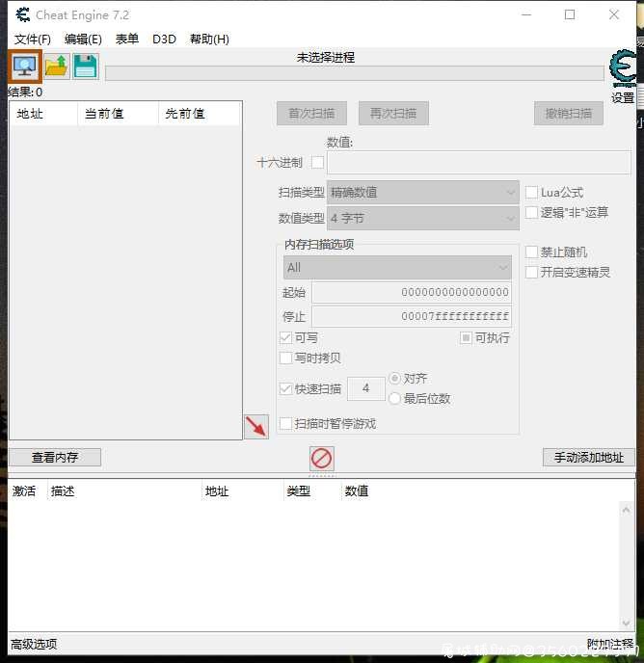Viewport: 644px width, 663px height.
Task: Click the 当前值 column header
Action: 118,114
